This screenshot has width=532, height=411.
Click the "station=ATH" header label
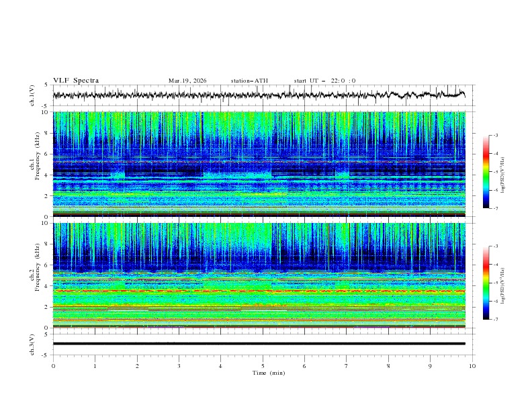click(249, 81)
